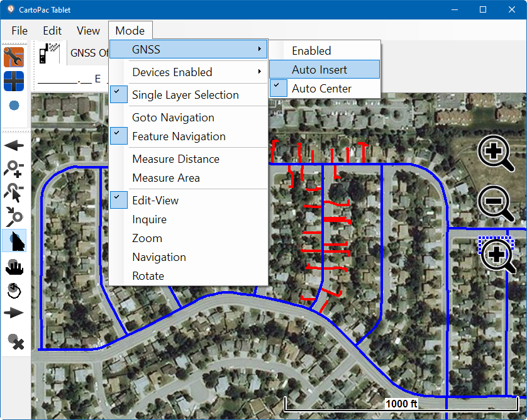The width and height of the screenshot is (527, 420).
Task: Choose Measure Distance from Mode menu
Action: click(175, 159)
